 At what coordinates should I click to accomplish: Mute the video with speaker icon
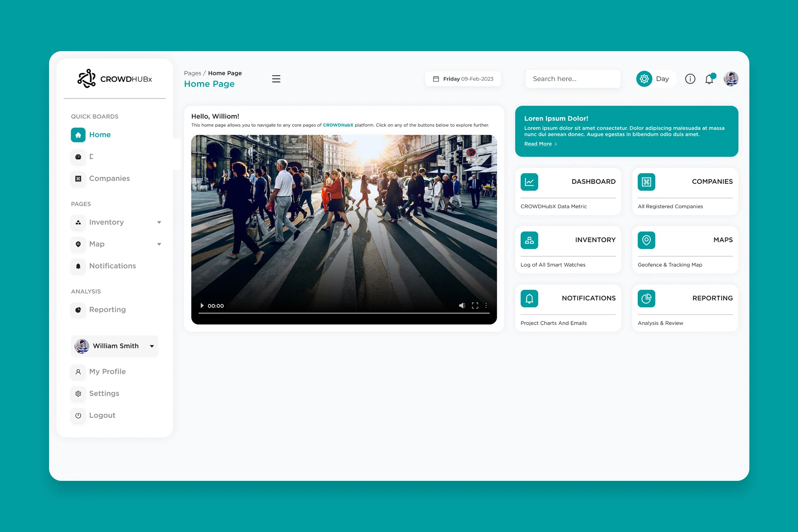tap(462, 305)
